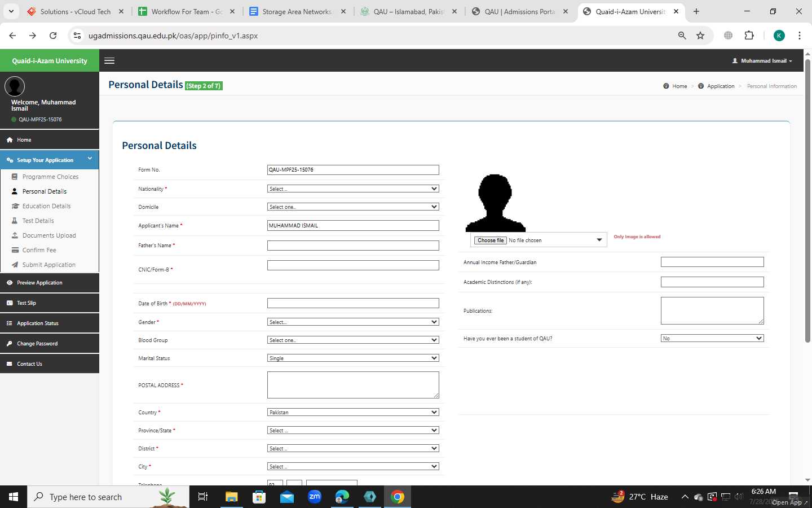The image size is (812, 508).
Task: Click the Publications text area
Action: [x=712, y=310]
